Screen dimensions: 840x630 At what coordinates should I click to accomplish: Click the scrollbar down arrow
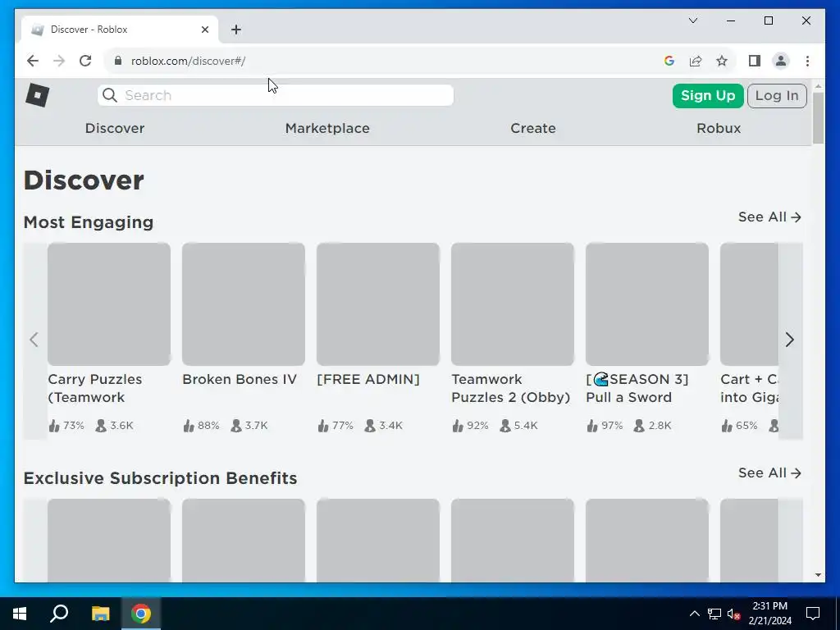818,575
